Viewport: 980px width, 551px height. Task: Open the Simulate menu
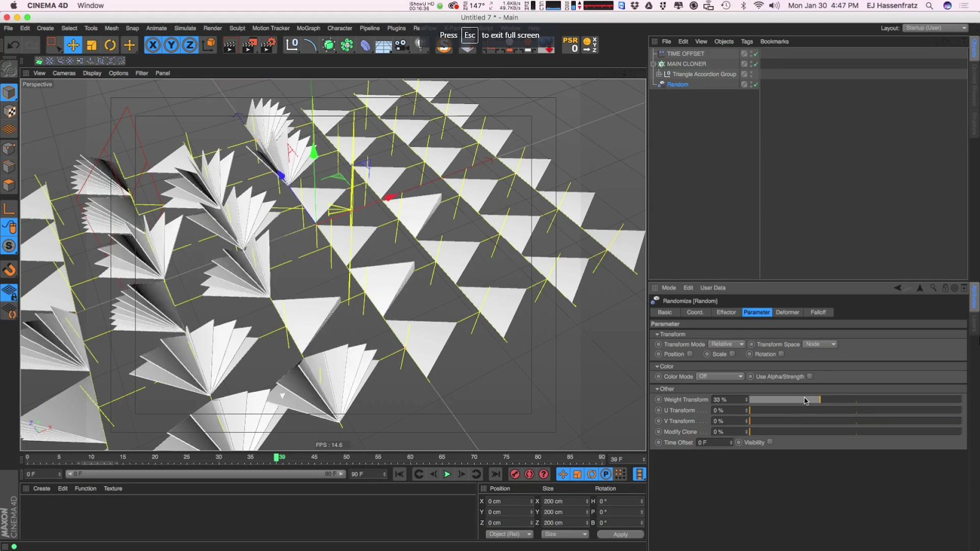point(185,28)
